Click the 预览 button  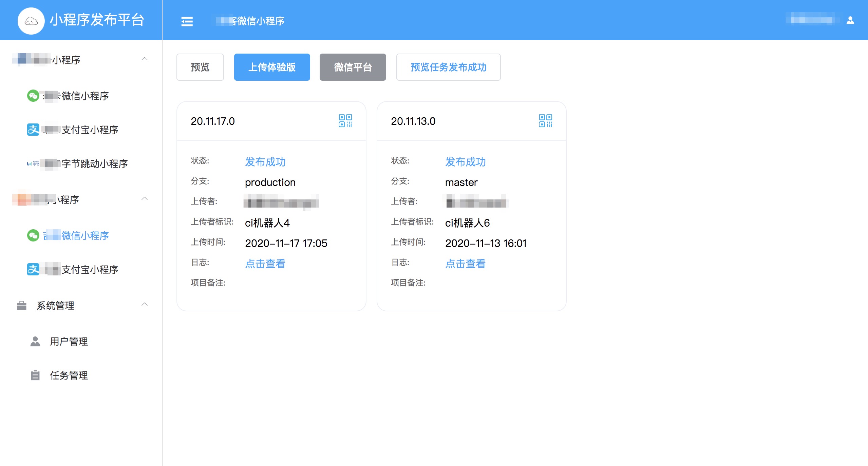click(x=200, y=67)
